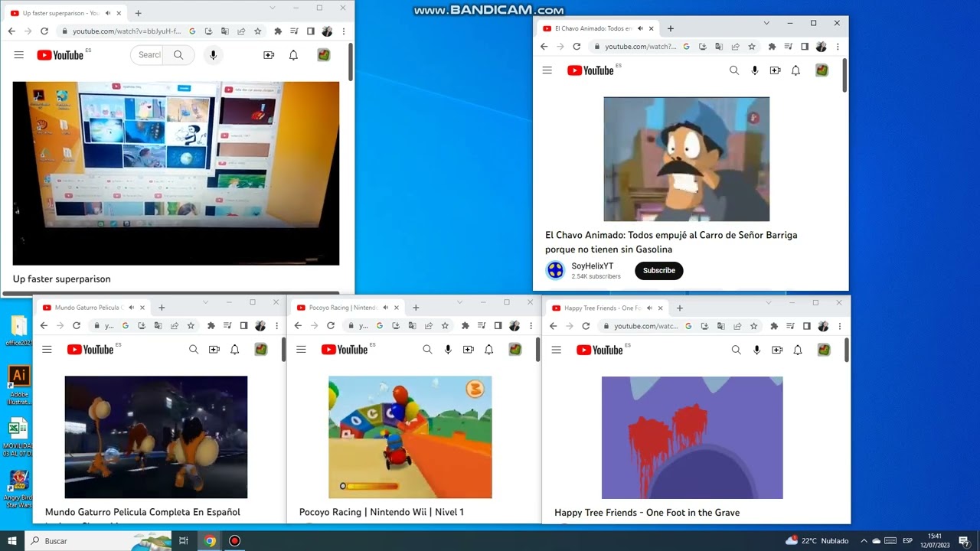Open YouTube guide menu in Happy Tree Friends window
Screen dimensions: 980x551
[557, 350]
